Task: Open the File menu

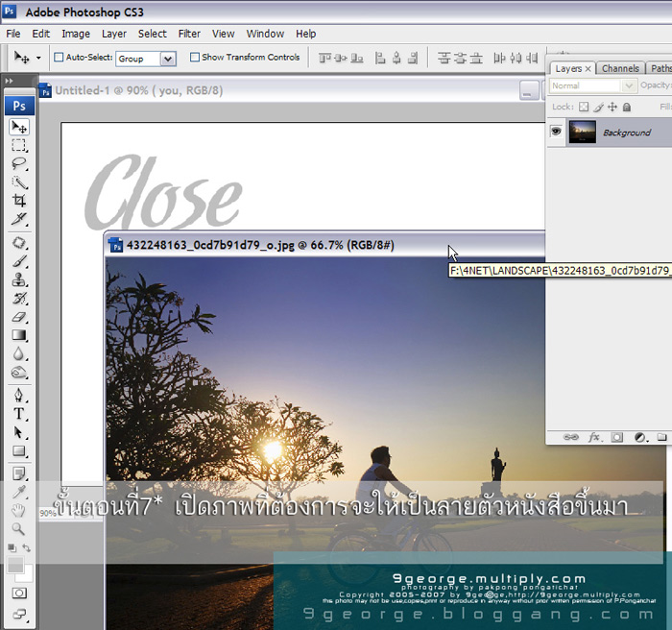Action: pos(13,34)
